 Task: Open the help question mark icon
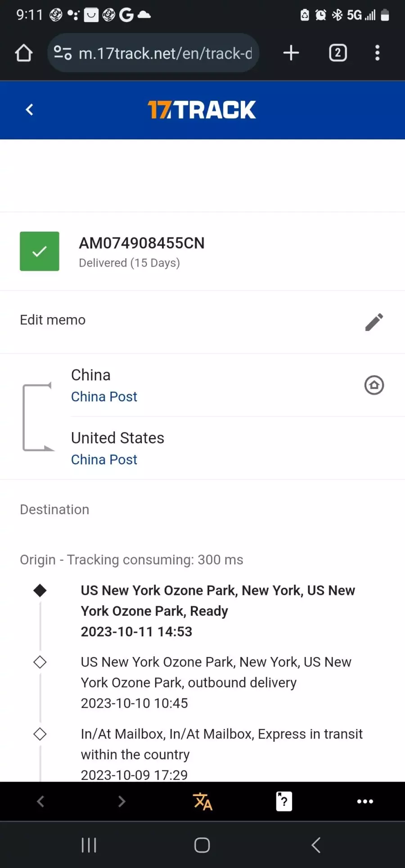284,801
